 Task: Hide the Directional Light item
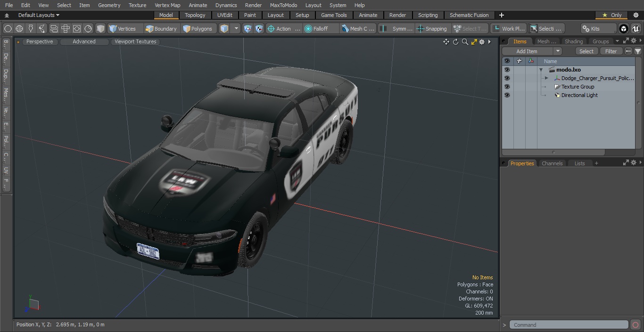pyautogui.click(x=507, y=95)
